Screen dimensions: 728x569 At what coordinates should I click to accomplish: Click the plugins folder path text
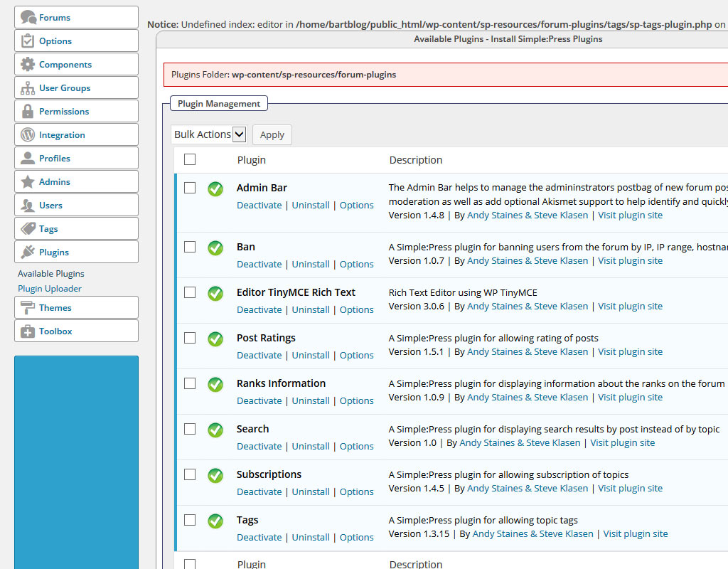click(314, 74)
